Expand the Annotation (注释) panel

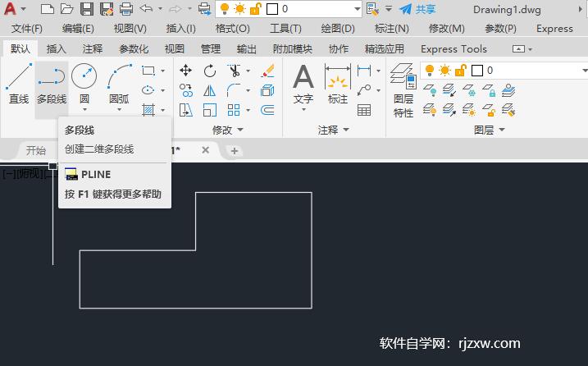(x=334, y=130)
